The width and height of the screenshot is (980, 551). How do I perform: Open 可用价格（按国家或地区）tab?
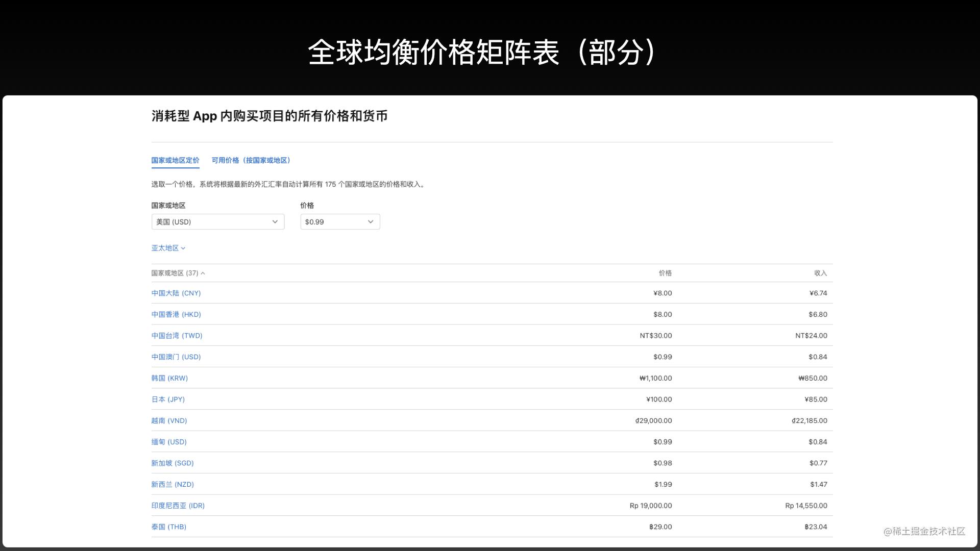[x=251, y=160]
